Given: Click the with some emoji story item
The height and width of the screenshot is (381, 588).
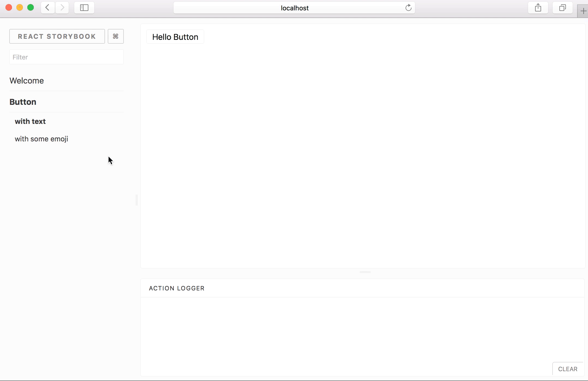Looking at the screenshot, I should point(41,139).
